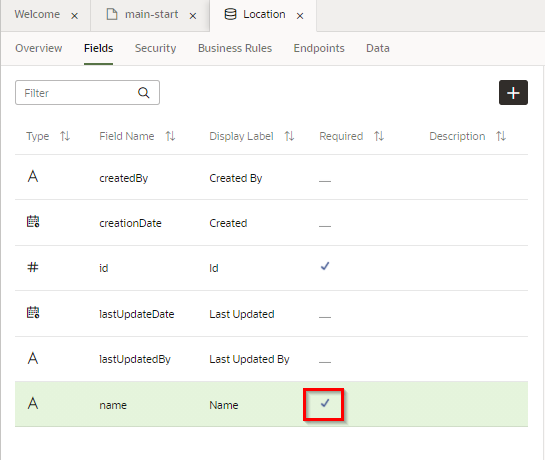The image size is (545, 460).
Task: Sort by Type column arrows
Action: (x=65, y=136)
